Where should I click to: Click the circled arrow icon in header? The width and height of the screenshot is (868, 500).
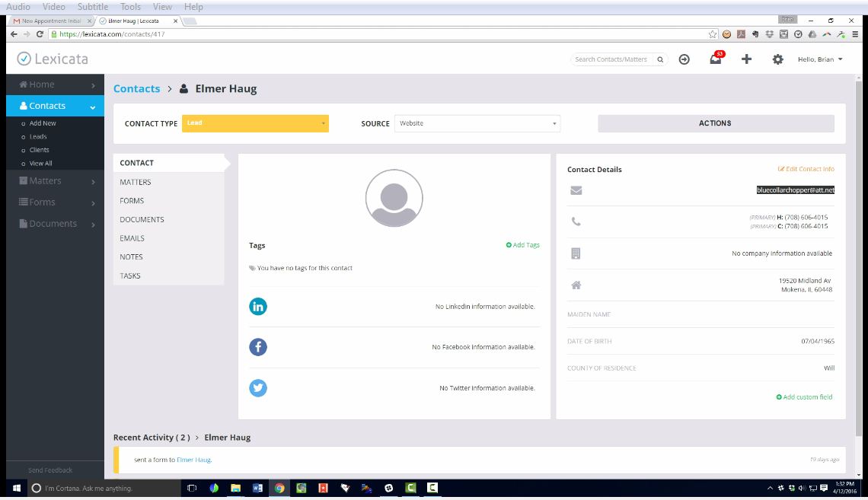click(685, 59)
